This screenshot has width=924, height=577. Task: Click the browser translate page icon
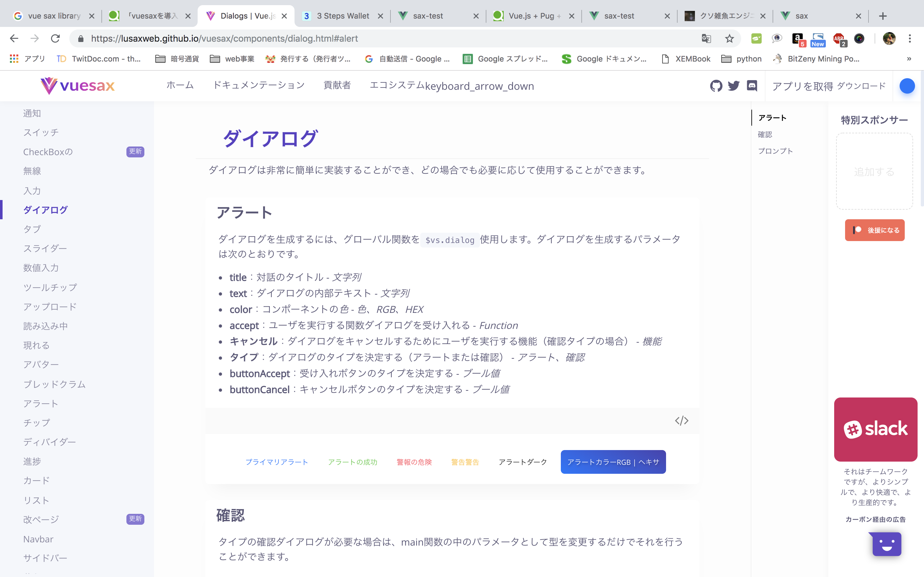click(706, 38)
